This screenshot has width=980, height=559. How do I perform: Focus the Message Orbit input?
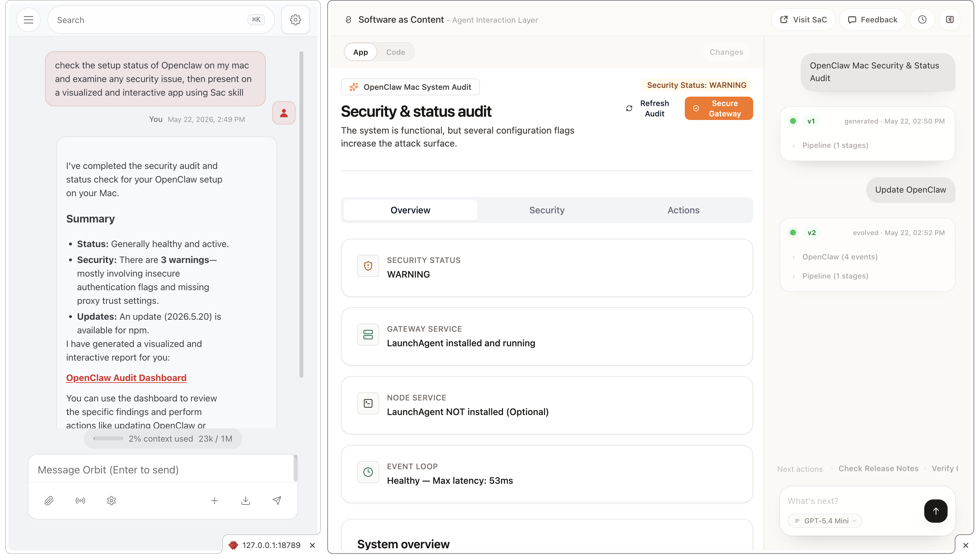161,470
